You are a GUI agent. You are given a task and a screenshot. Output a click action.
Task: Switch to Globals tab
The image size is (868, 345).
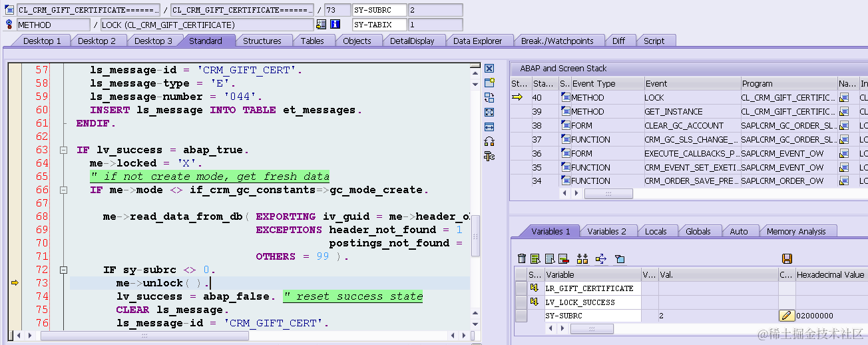(698, 231)
